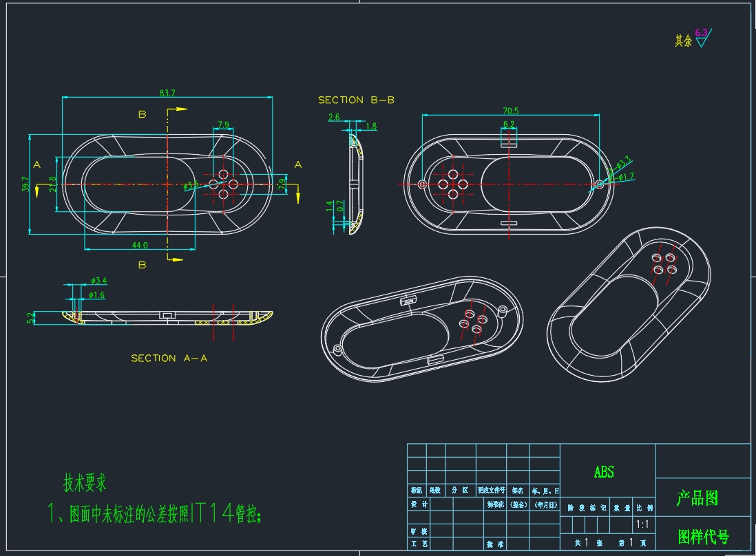Select the 1:1 scale value
Viewport: 756px width, 556px height.
click(x=642, y=524)
